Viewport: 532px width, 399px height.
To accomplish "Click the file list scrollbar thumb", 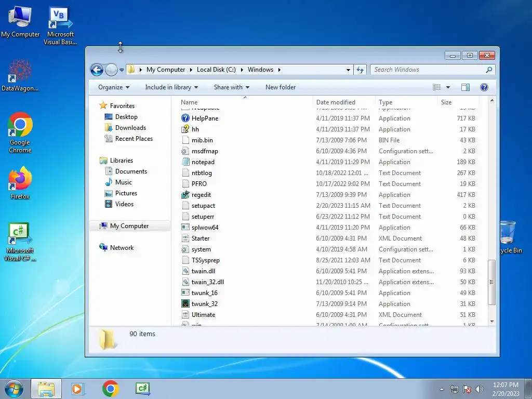I will click(491, 282).
